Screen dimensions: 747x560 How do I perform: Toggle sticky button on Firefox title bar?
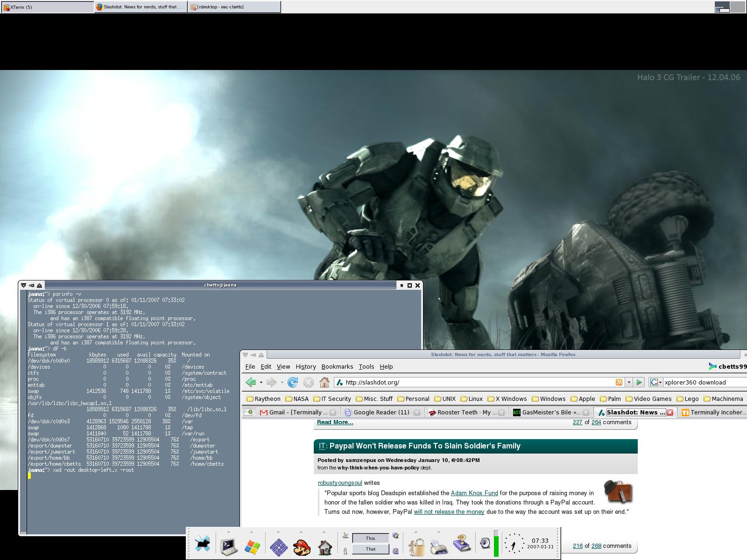coord(254,355)
